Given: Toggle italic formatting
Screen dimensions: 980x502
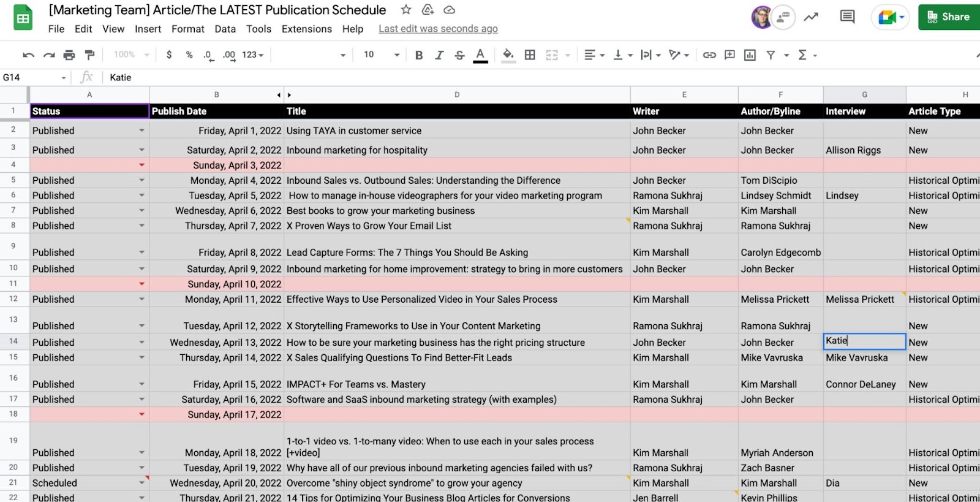Looking at the screenshot, I should click(439, 55).
